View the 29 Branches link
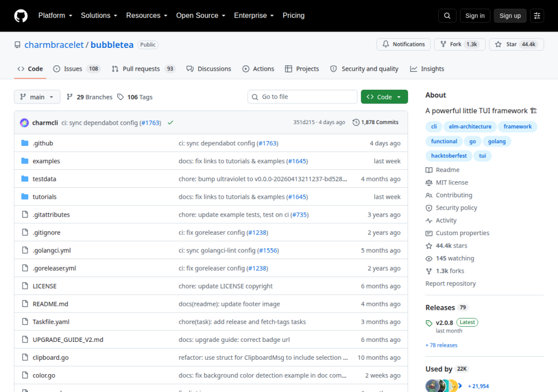The height and width of the screenshot is (392, 558). [x=90, y=97]
